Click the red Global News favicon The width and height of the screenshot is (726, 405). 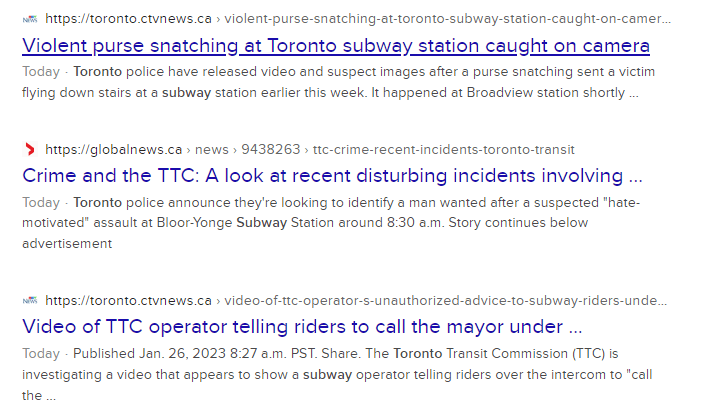click(30, 150)
